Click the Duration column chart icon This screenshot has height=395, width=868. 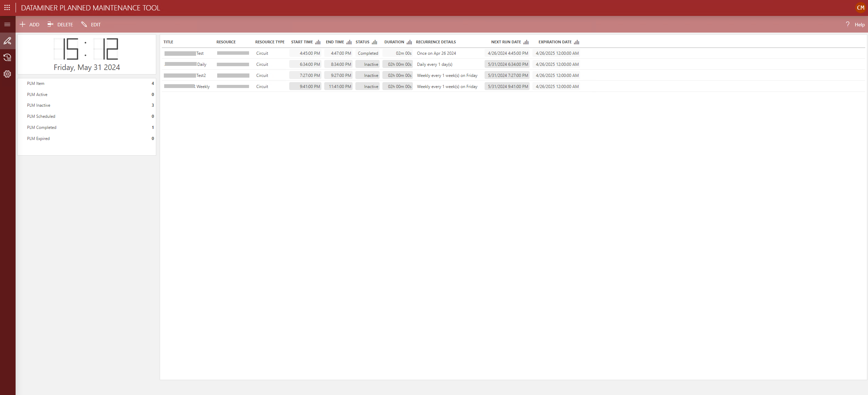point(409,42)
